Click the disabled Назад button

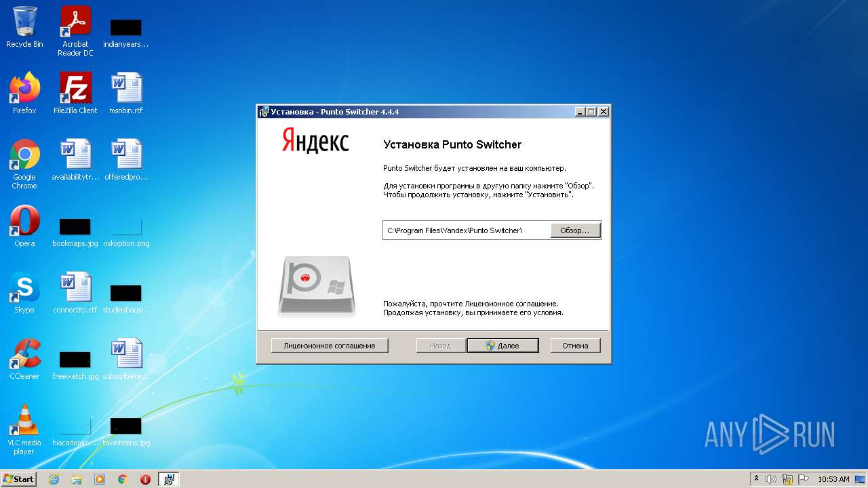[x=440, y=346]
